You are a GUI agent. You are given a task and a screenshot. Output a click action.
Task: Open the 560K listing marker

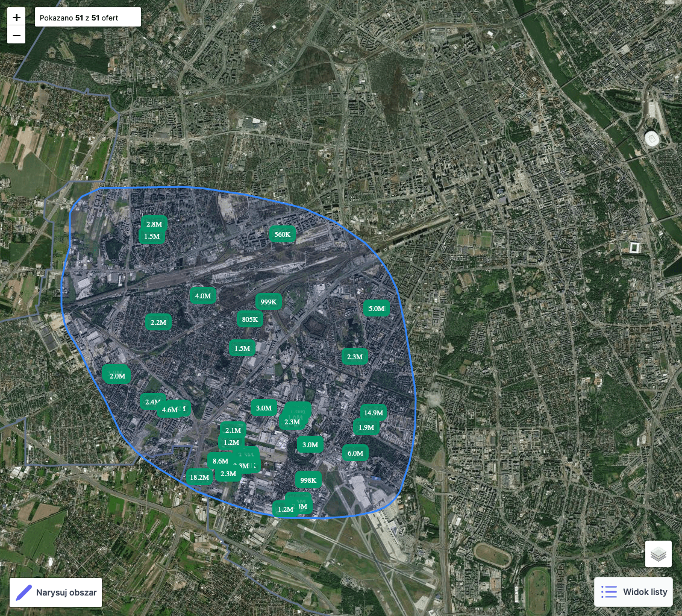pyautogui.click(x=282, y=234)
